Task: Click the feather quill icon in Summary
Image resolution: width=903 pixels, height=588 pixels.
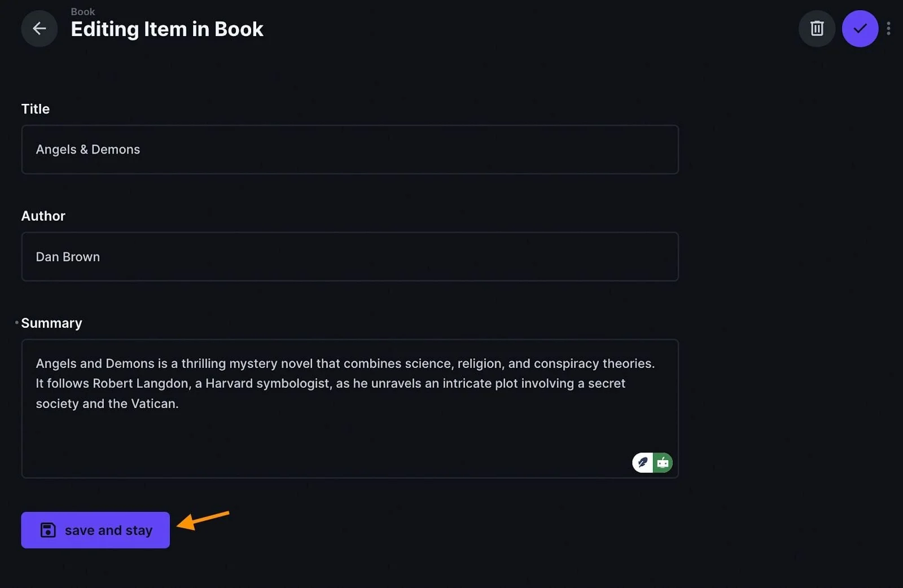Action: [x=642, y=463]
